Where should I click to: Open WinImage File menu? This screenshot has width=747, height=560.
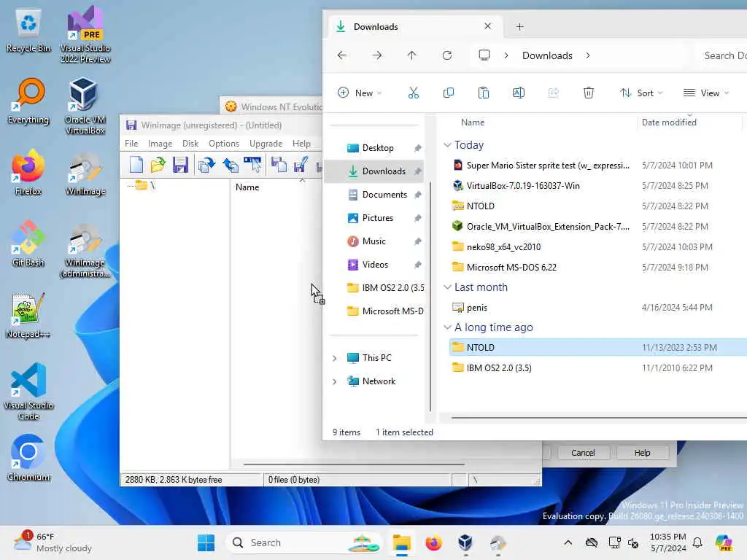pos(131,144)
